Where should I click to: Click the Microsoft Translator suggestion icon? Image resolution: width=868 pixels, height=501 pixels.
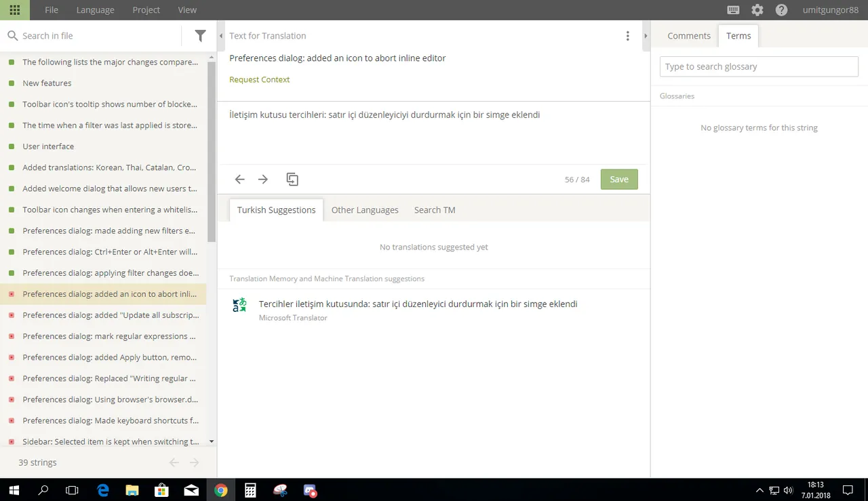pyautogui.click(x=239, y=306)
